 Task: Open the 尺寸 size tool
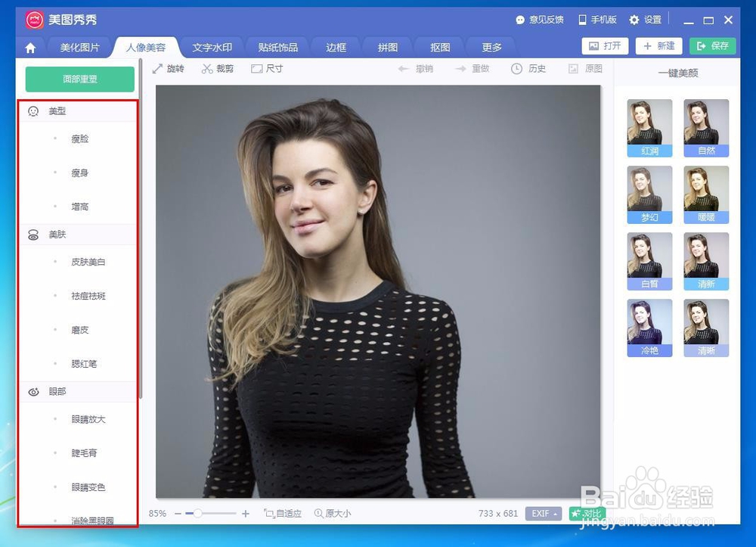click(267, 69)
